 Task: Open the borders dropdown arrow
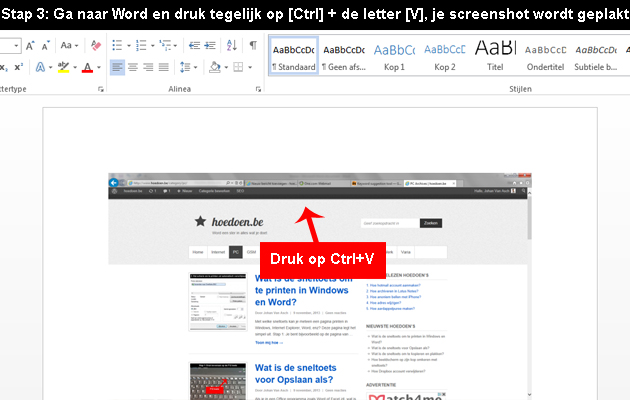250,67
